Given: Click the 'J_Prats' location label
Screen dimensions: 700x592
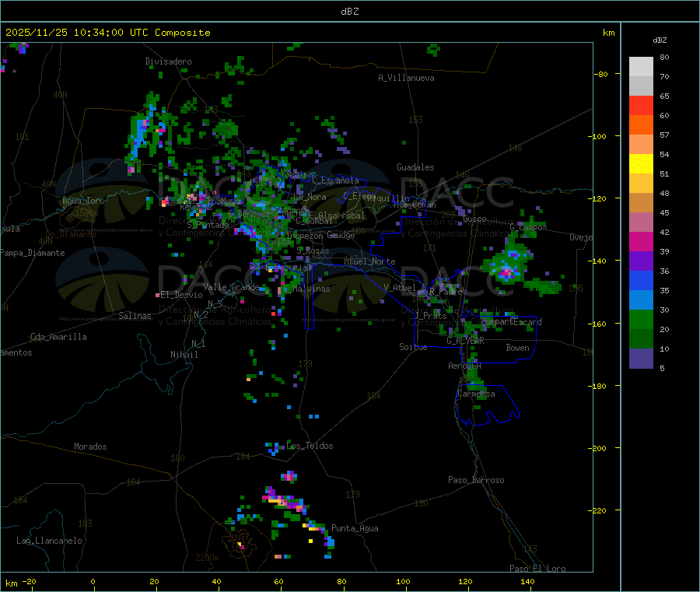Looking at the screenshot, I should coord(431,316).
